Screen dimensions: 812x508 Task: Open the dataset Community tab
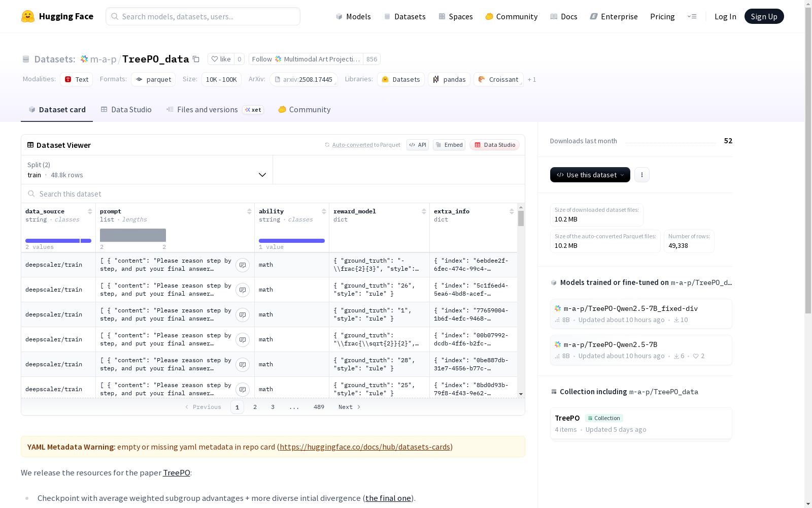[x=304, y=110]
